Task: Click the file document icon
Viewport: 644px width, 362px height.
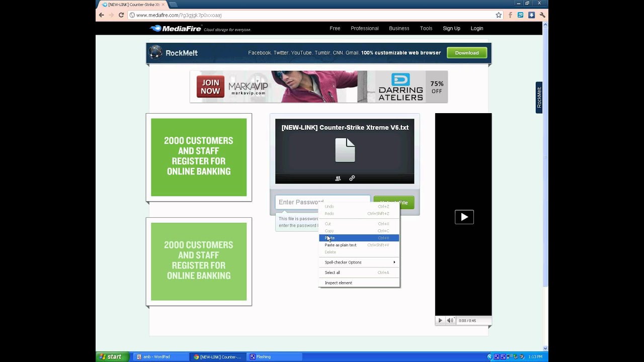Action: [345, 150]
